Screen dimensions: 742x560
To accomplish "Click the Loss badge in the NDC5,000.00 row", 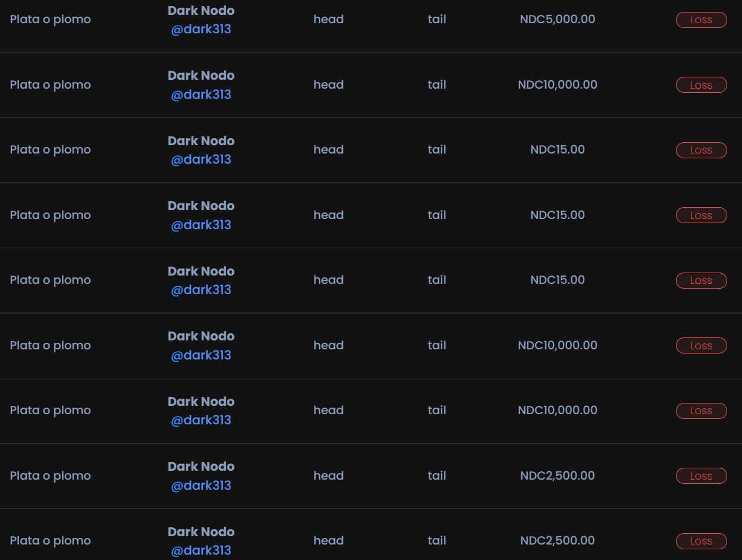I will pos(701,20).
